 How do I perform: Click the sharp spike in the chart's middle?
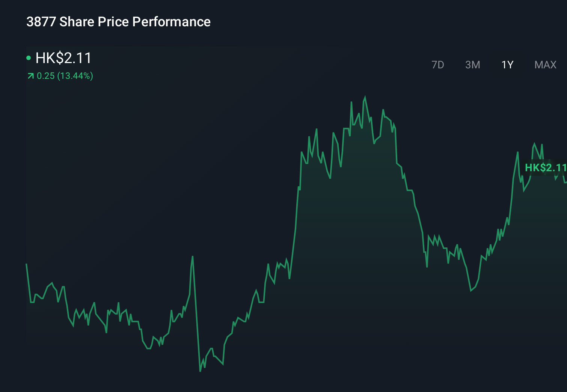point(193,257)
